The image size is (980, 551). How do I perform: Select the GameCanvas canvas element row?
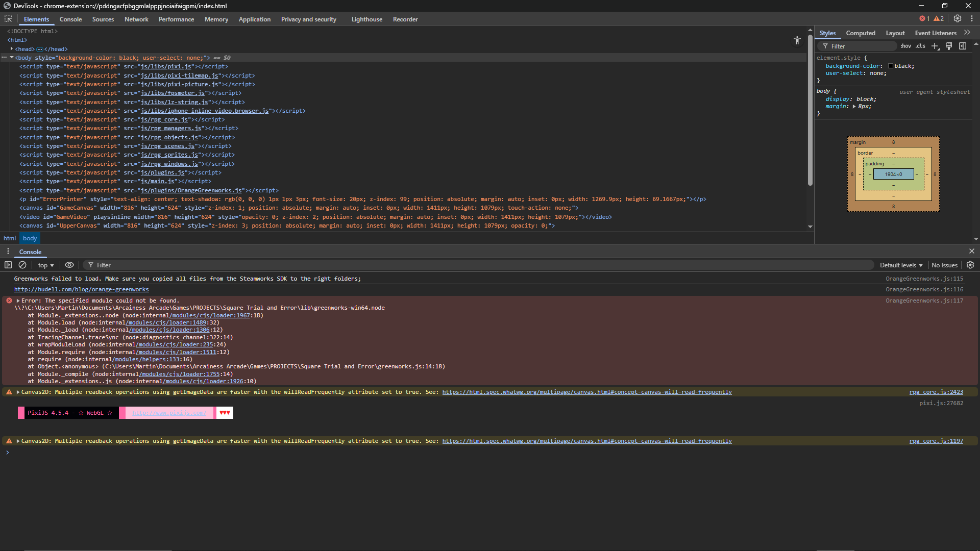click(x=403, y=208)
